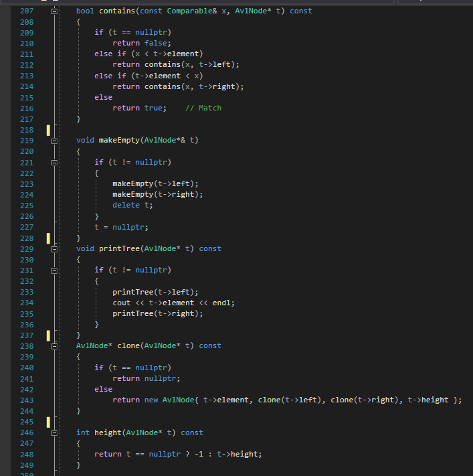Click 'new AvlNode{' on line 243

tap(171, 400)
